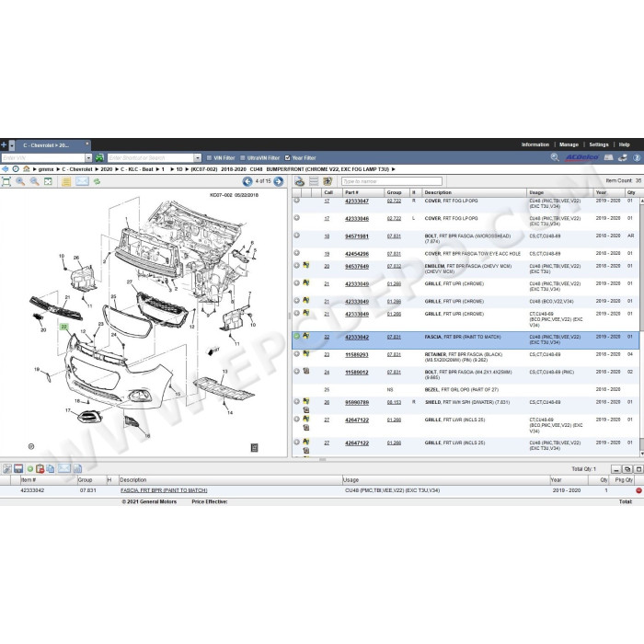The width and height of the screenshot is (644, 644).
Task: Click the magnifier search icon in header
Action: point(555,157)
